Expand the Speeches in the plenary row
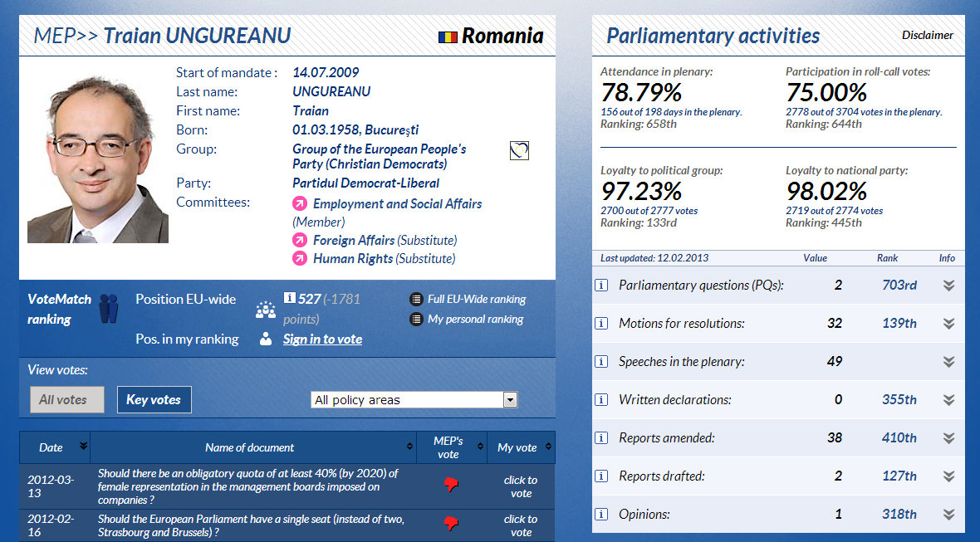The height and width of the screenshot is (542, 980). pos(948,362)
